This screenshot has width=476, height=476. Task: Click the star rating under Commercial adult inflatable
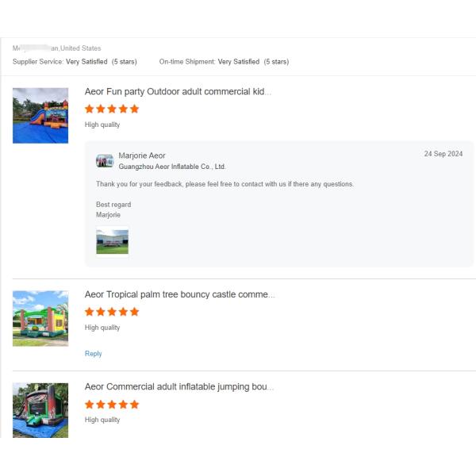112,405
